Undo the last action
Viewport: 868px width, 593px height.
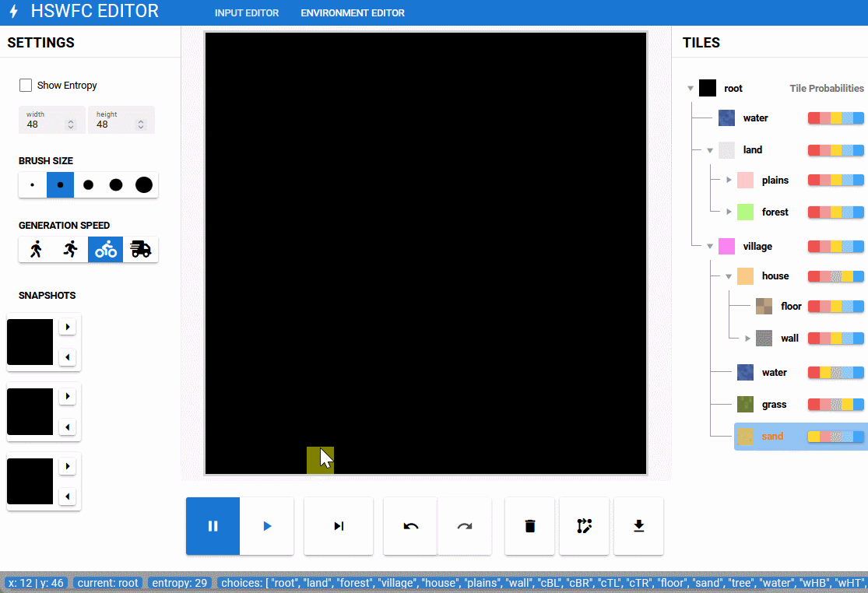[x=410, y=526]
